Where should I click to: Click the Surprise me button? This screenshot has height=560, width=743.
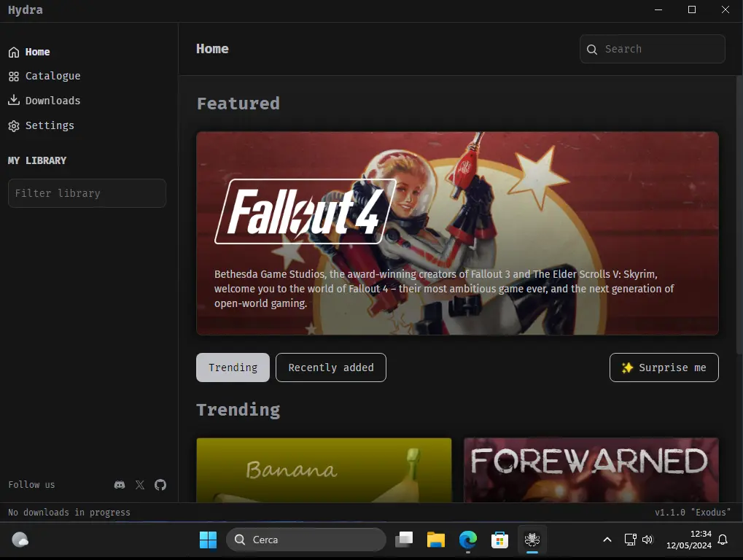[664, 367]
